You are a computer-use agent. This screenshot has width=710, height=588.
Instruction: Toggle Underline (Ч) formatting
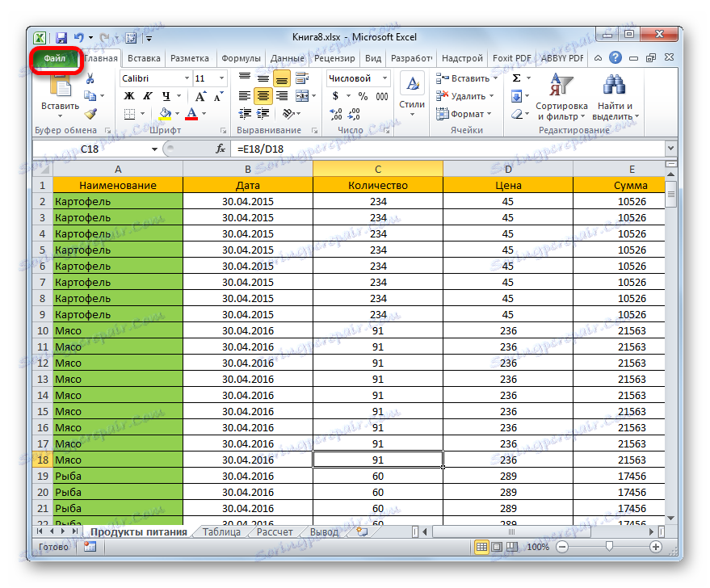tap(166, 96)
